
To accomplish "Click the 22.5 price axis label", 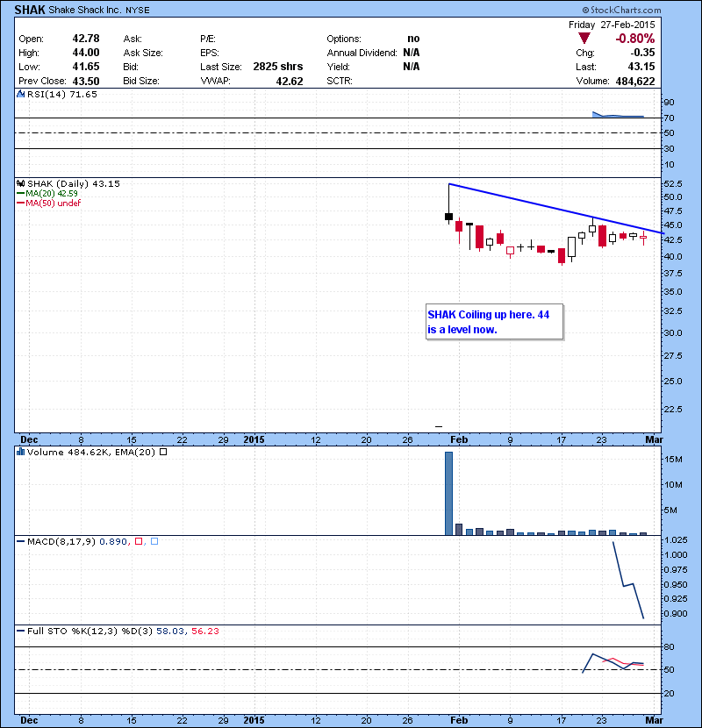I will click(x=673, y=409).
